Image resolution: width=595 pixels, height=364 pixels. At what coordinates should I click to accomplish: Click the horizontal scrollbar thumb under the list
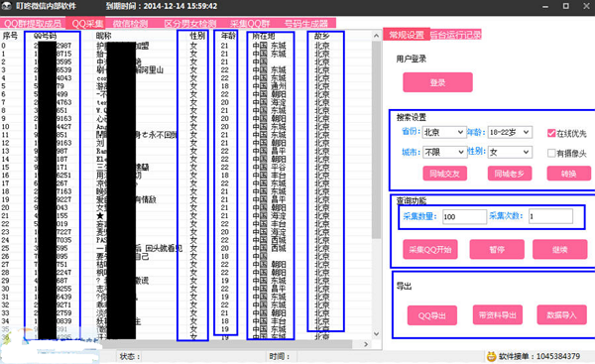point(226,344)
